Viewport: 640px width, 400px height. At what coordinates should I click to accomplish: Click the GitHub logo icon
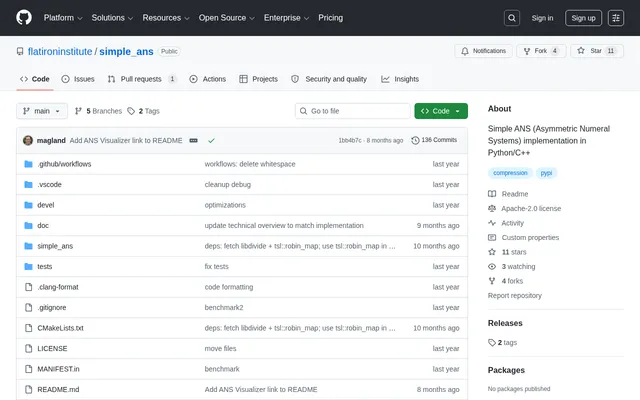(x=24, y=18)
